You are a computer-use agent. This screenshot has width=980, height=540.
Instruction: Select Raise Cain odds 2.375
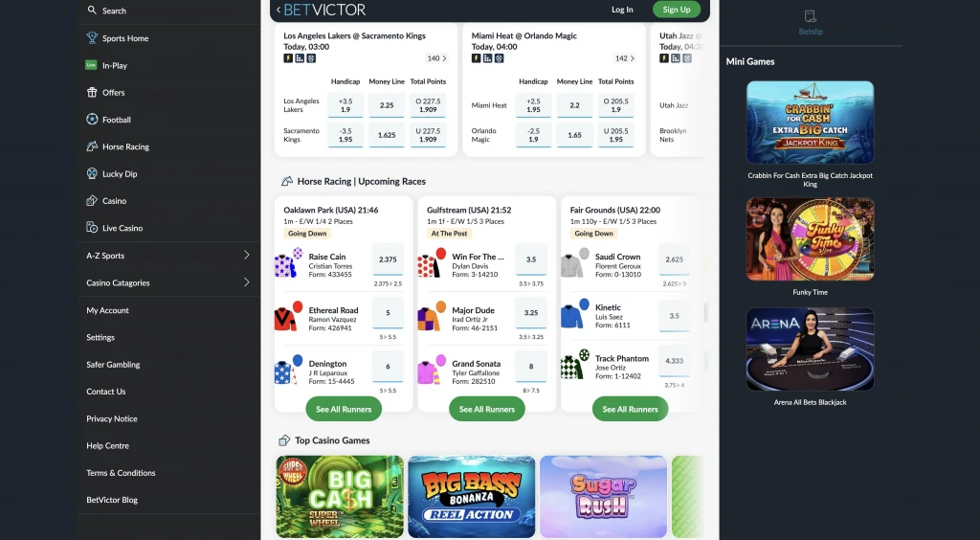pyautogui.click(x=388, y=259)
